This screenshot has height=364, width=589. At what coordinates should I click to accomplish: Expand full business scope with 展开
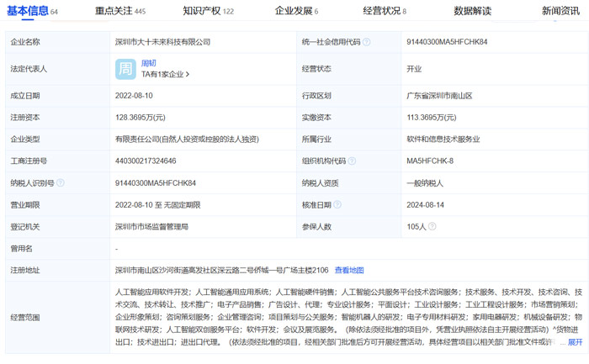point(575,342)
